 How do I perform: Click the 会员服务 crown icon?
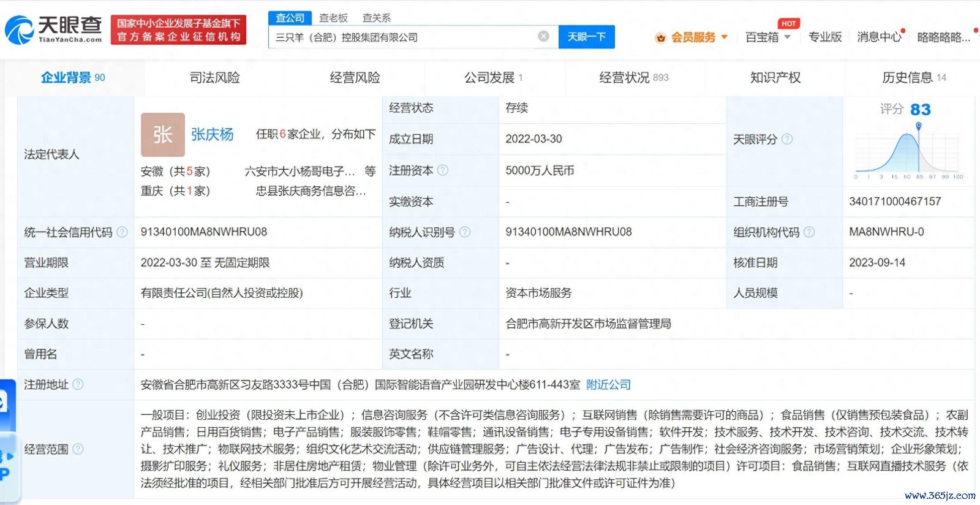660,38
